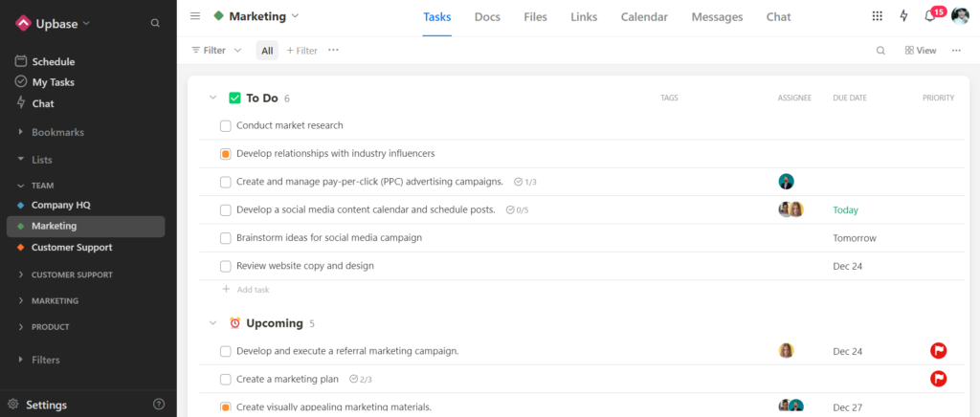Switch to the Docs tab
Viewport: 980px width, 417px height.
coord(487,17)
